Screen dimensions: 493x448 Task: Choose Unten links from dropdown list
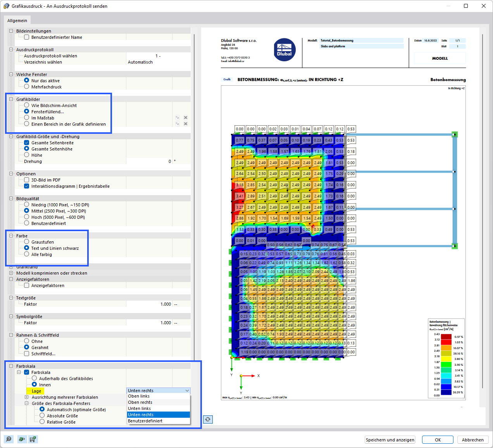(x=159, y=408)
